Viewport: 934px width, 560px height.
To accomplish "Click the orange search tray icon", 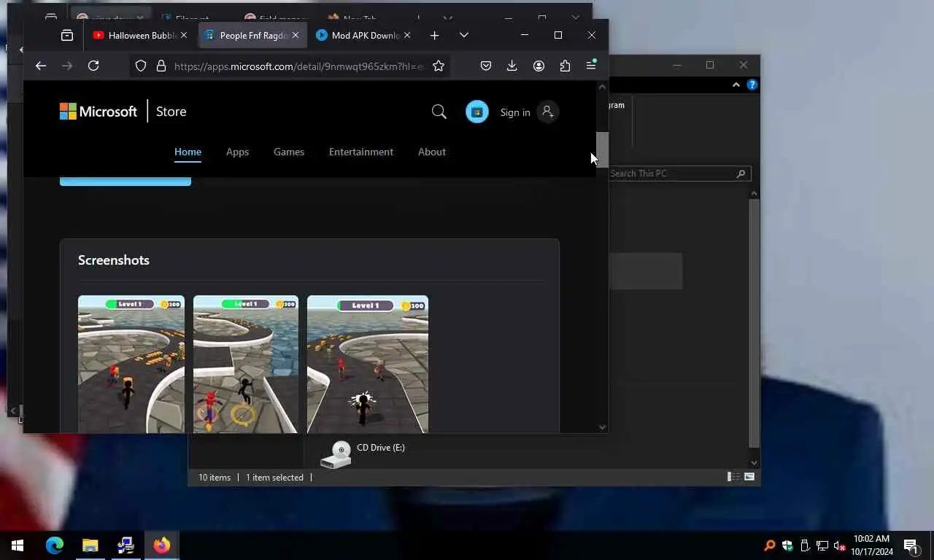I will click(x=769, y=545).
